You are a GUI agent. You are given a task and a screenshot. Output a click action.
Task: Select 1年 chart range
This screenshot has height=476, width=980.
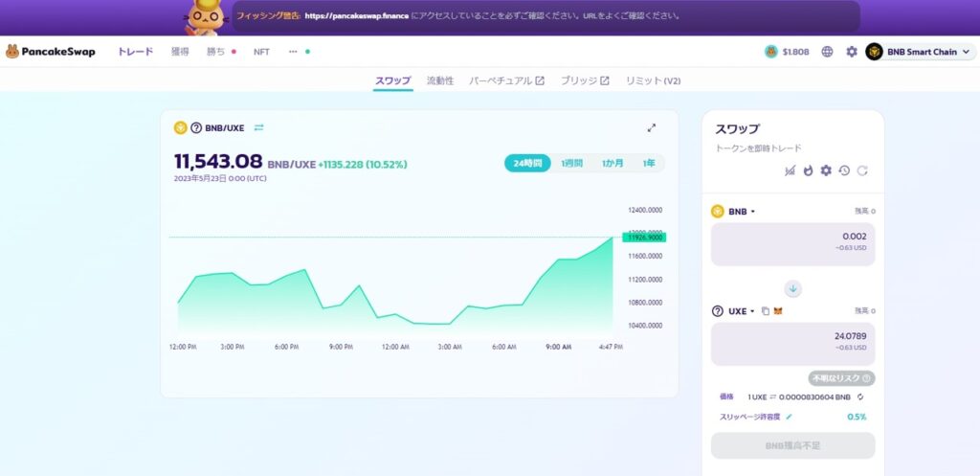point(650,163)
